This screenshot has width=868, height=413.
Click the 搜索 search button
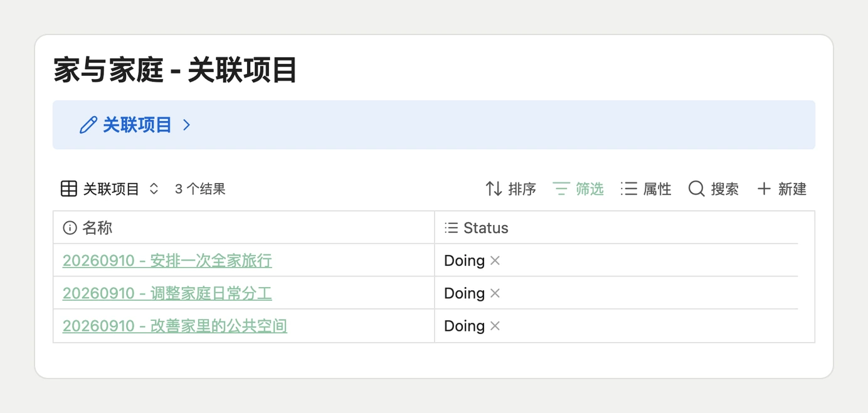click(x=714, y=189)
